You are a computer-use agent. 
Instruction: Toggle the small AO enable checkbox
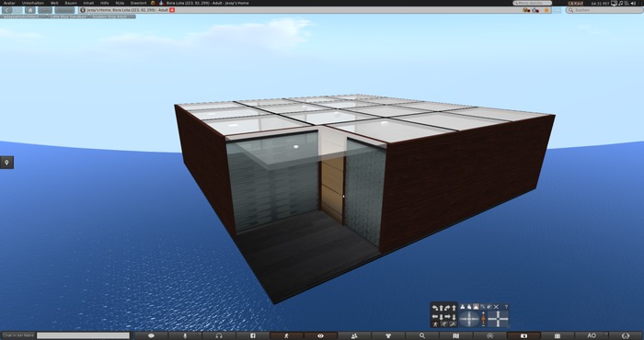pos(605,334)
